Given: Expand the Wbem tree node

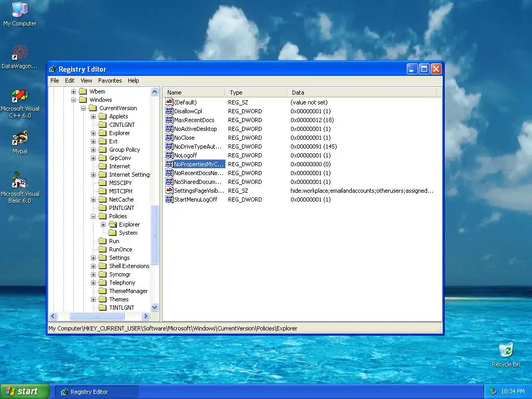Looking at the screenshot, I should coord(74,91).
